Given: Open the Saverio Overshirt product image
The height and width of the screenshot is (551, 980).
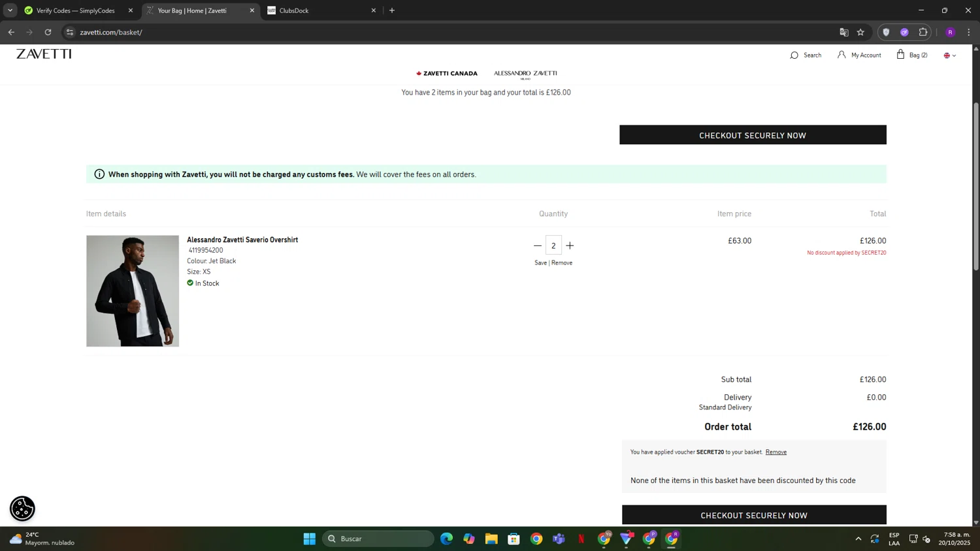Looking at the screenshot, I should 133,291.
